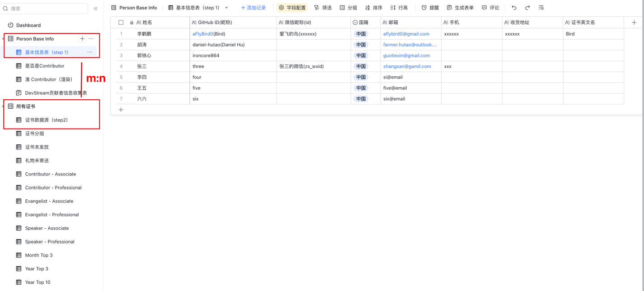Viewport: 644px width, 291px height.
Task: Collapse the Person Base Info tree group
Action: click(x=3, y=39)
